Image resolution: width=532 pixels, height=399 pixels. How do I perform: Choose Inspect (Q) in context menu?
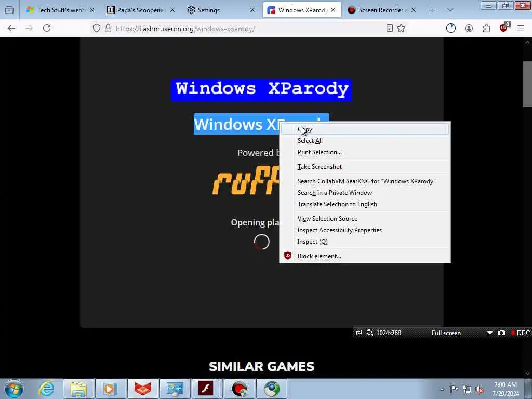coord(365,241)
